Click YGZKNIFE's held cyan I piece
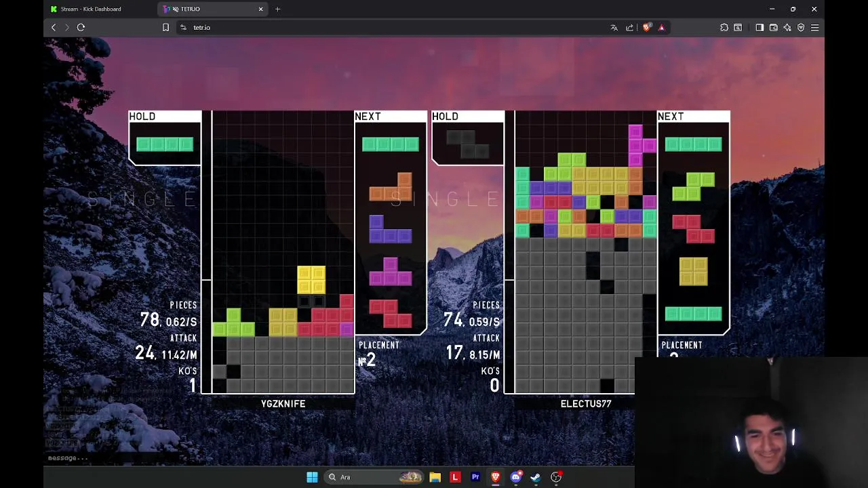Viewport: 868px width, 488px height. click(x=165, y=144)
